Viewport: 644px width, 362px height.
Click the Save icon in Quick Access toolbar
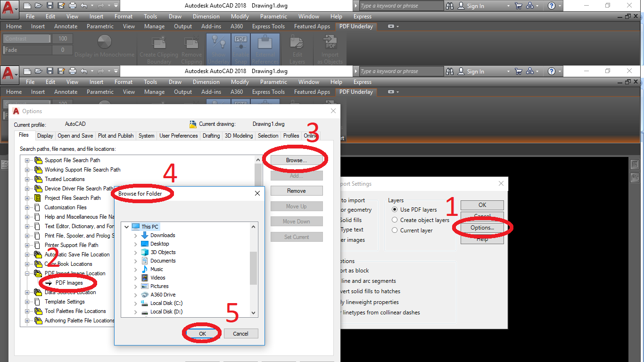point(50,5)
